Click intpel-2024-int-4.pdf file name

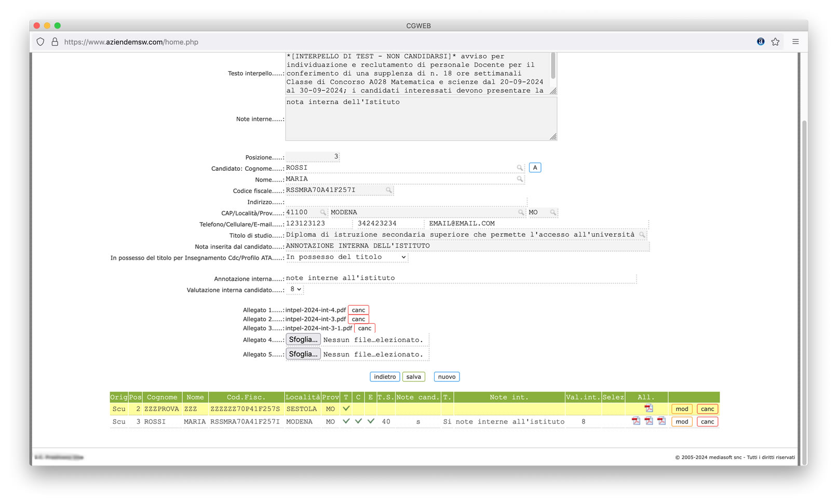coord(316,310)
